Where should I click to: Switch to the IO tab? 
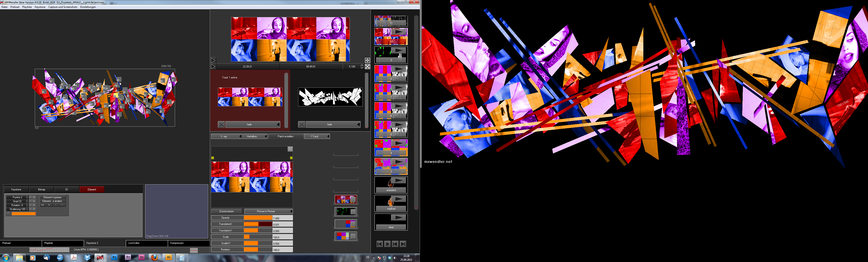66,189
